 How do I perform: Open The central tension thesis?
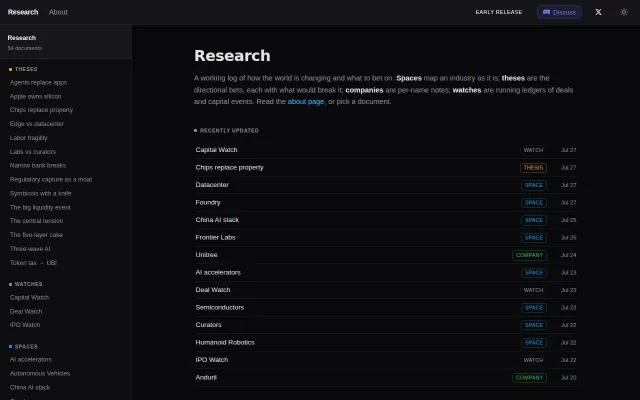point(36,221)
